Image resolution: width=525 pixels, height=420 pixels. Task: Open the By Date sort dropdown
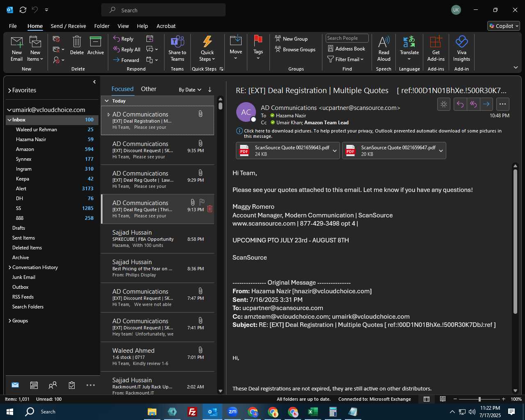[190, 90]
